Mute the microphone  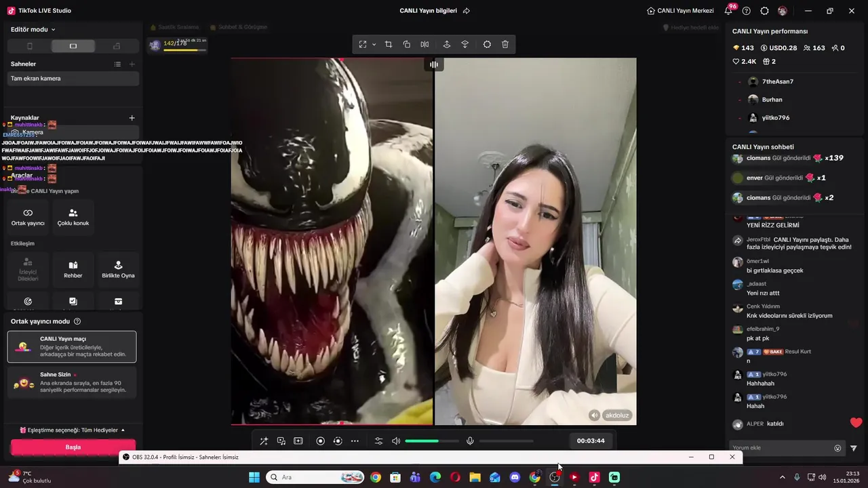[x=470, y=441]
